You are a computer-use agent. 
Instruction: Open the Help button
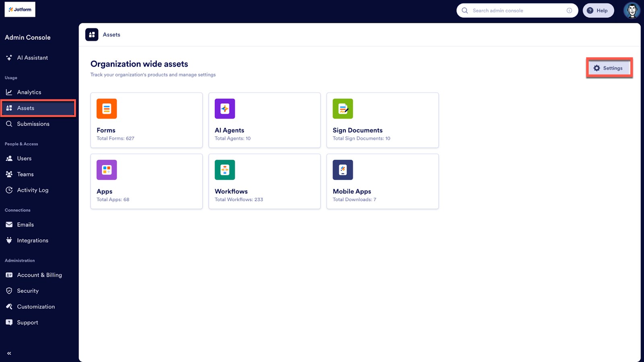[x=598, y=10]
